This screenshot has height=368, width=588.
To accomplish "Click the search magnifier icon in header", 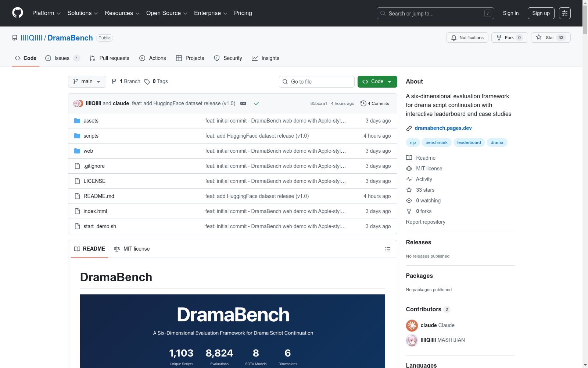I will (383, 13).
